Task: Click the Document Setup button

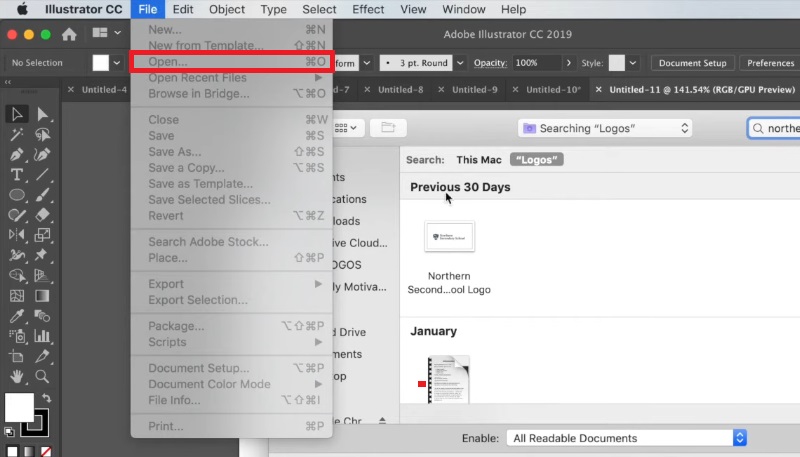Action: point(692,63)
